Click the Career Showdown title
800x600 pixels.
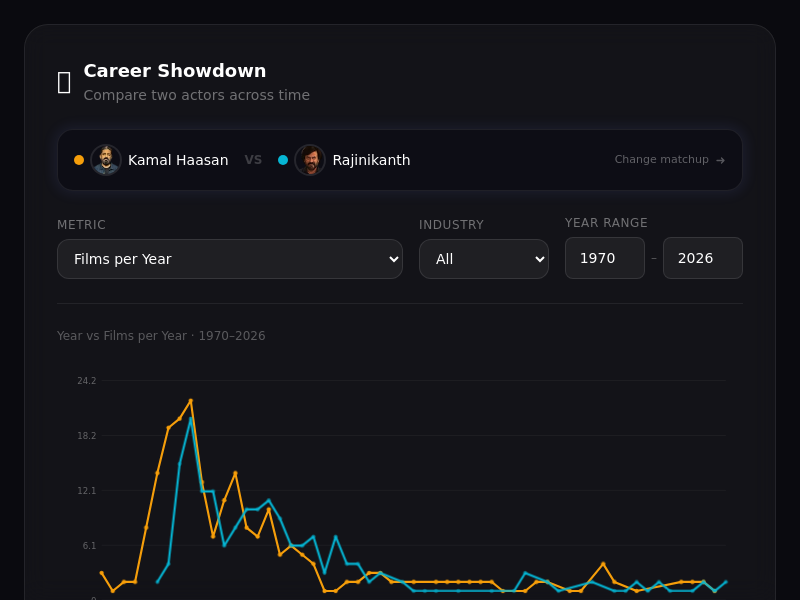point(174,70)
